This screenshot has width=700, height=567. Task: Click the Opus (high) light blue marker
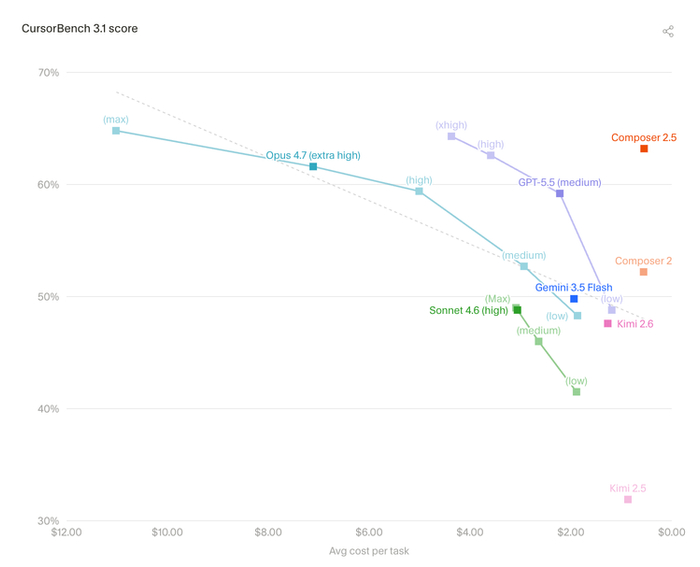click(x=419, y=191)
